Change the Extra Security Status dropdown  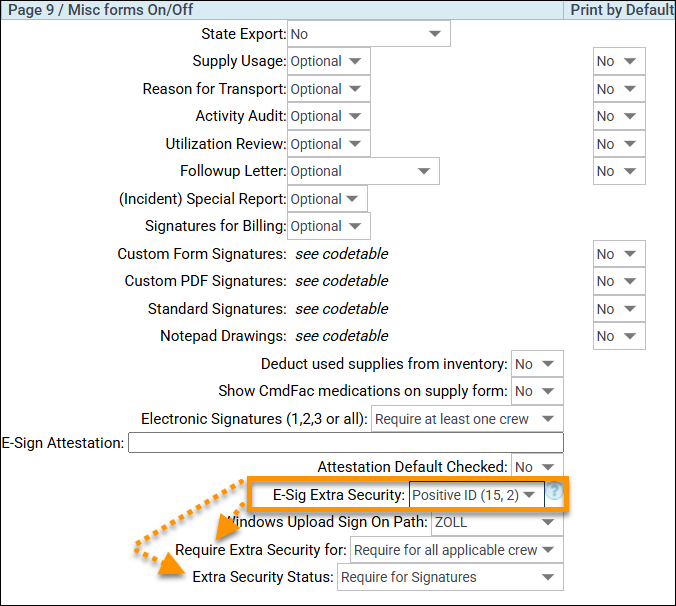tap(449, 577)
